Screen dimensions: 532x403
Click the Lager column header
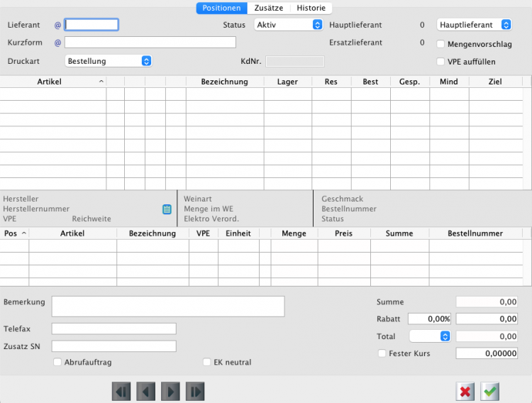[x=287, y=82]
